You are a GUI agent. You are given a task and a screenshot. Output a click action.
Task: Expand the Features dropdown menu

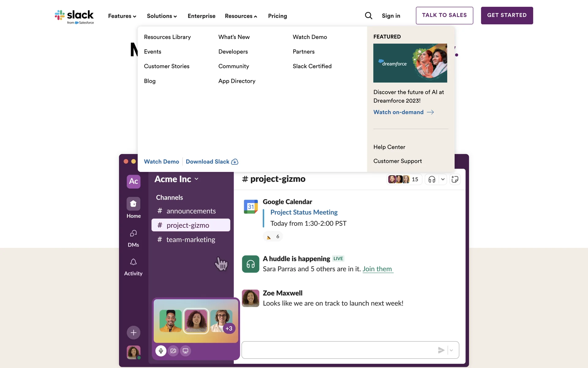pos(122,16)
